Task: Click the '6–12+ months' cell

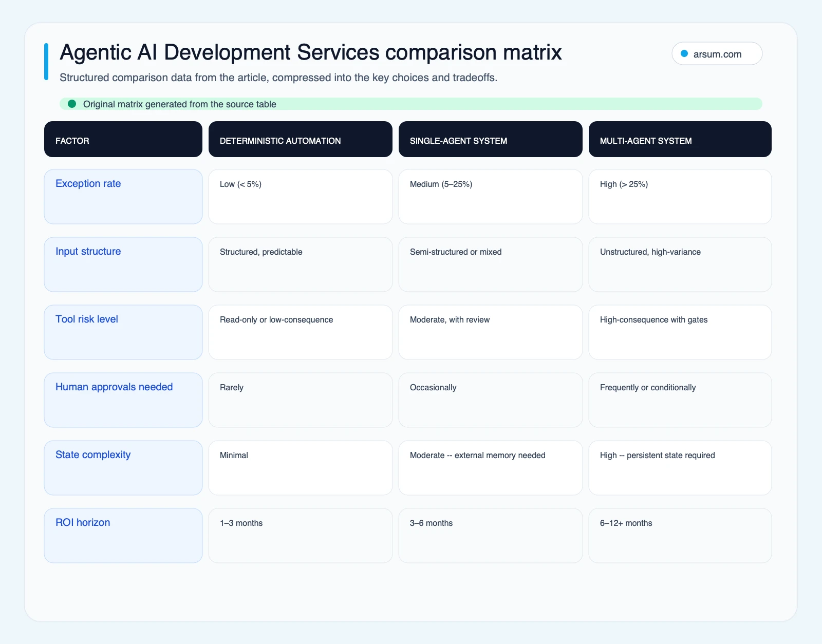Action: point(680,536)
